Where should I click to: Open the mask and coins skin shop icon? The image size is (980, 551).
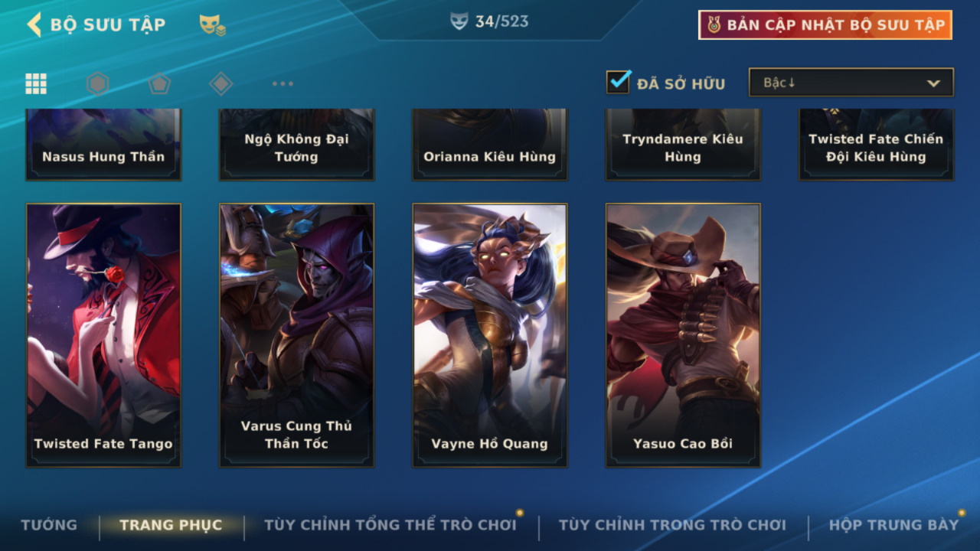click(212, 25)
